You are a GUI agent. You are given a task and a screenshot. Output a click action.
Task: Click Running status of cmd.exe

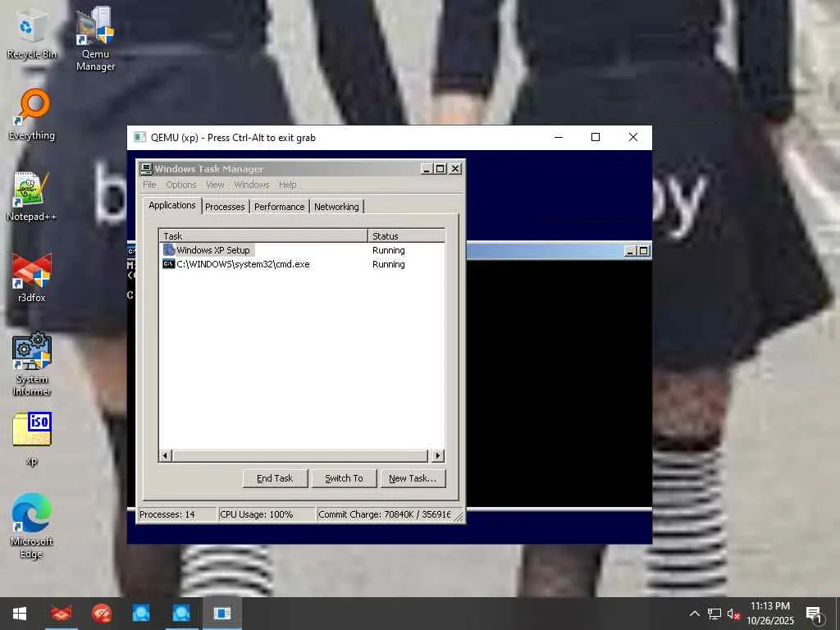click(x=388, y=264)
